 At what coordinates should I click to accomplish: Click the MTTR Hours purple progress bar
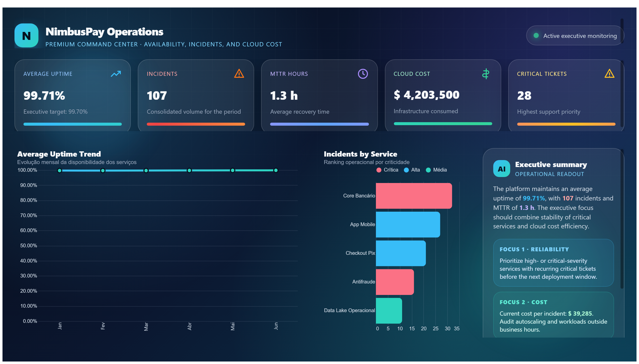pos(319,124)
